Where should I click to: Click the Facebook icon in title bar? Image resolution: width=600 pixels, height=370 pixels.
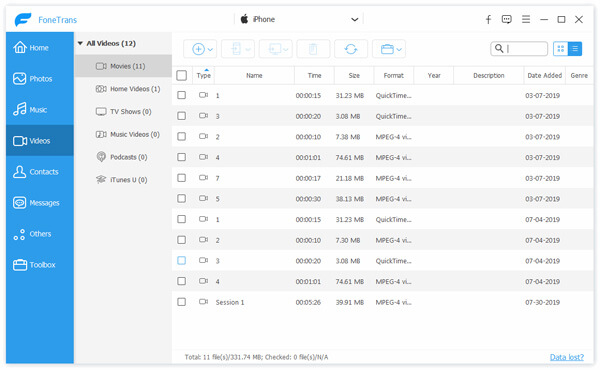point(488,20)
